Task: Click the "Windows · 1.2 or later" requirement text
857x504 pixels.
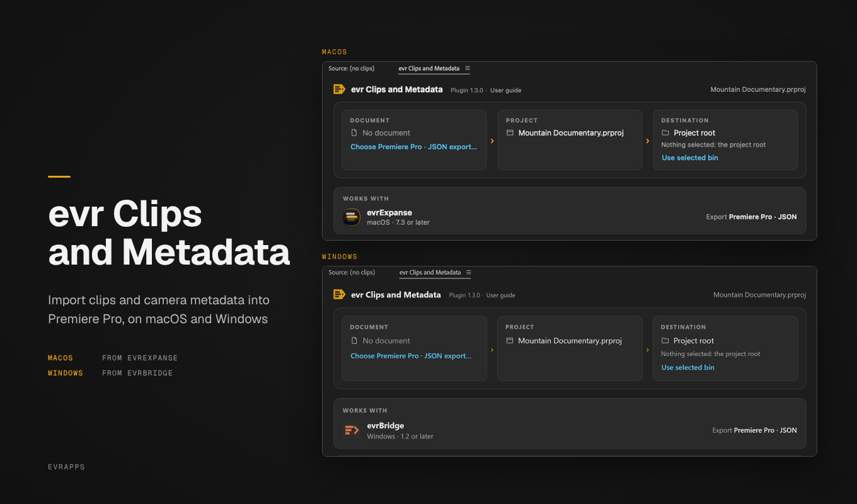Action: (400, 437)
